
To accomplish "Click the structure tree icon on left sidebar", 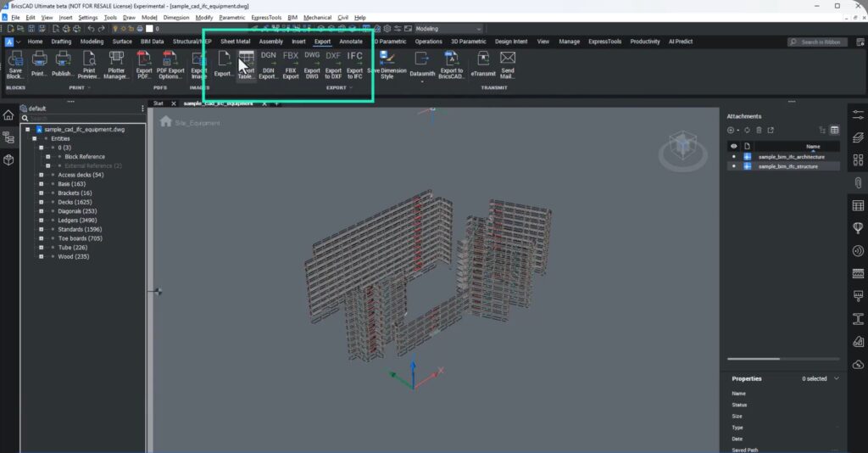I will click(8, 137).
